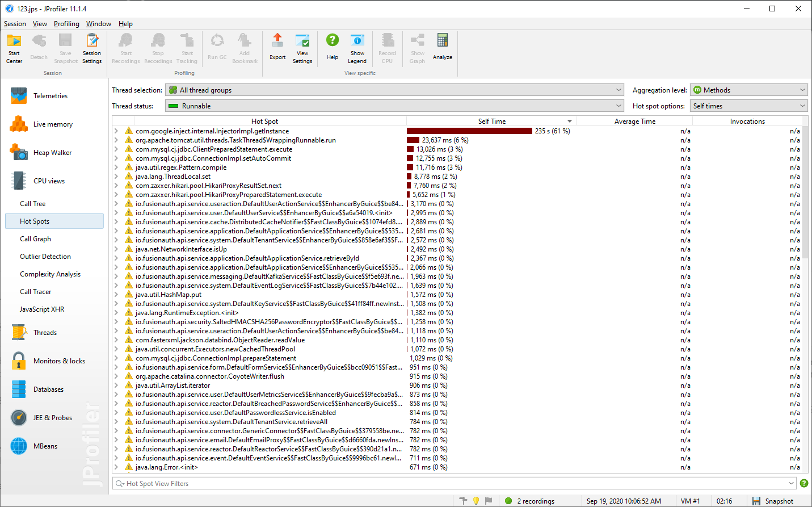Click the light bulb icon in the status bar
812x507 pixels.
click(x=476, y=501)
